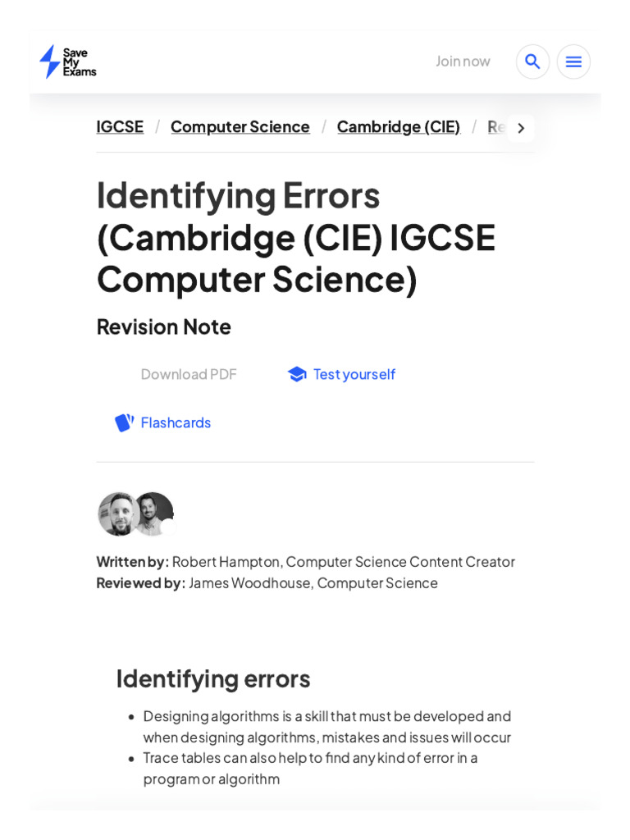Open the Computer Science breadcrumb link
This screenshot has width=630, height=840.
[240, 126]
